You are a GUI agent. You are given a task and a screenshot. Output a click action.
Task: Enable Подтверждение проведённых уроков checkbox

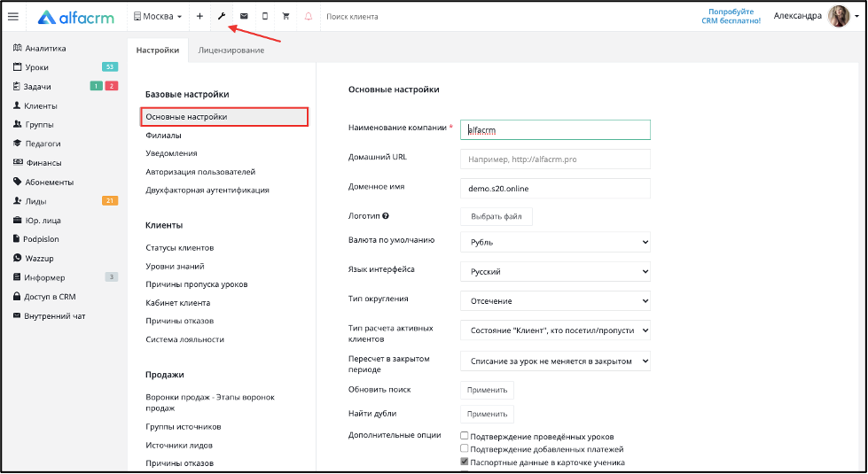pos(465,436)
